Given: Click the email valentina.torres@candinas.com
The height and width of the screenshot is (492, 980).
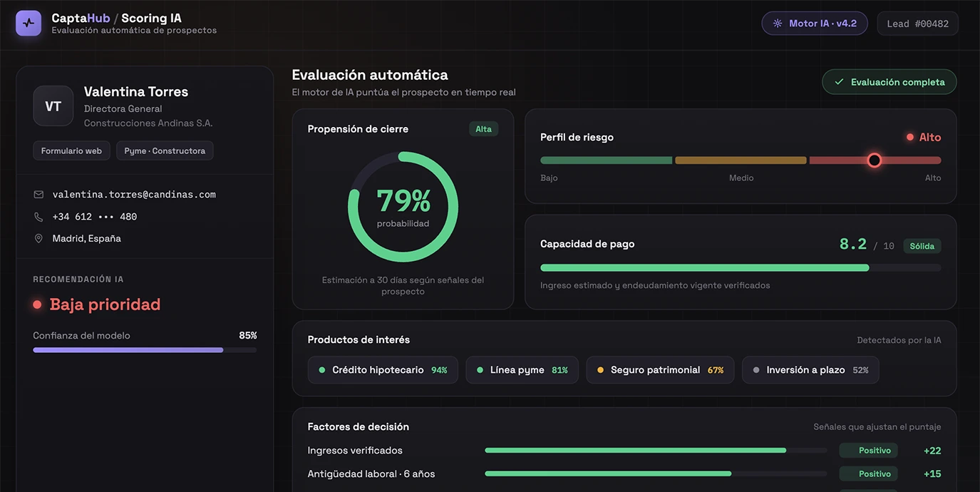Looking at the screenshot, I should point(134,194).
